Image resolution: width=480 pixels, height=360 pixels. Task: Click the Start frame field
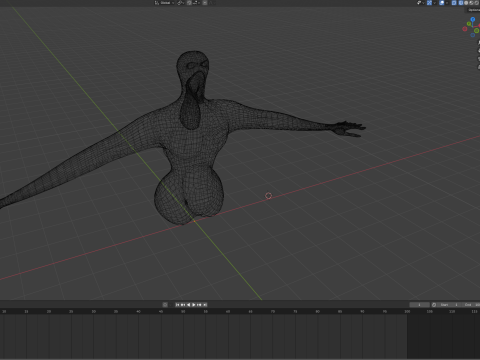tap(449, 305)
